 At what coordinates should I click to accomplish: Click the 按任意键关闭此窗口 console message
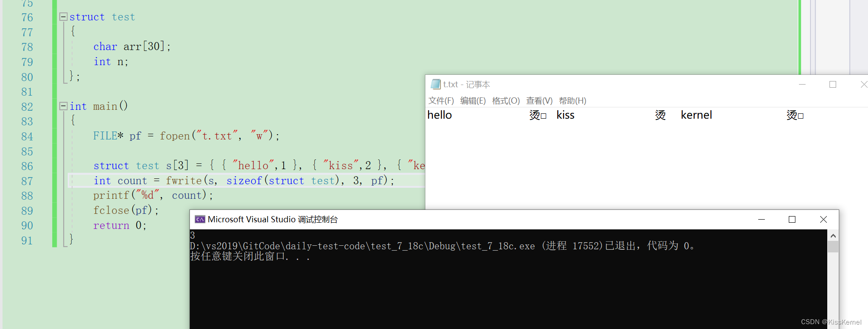tap(250, 256)
